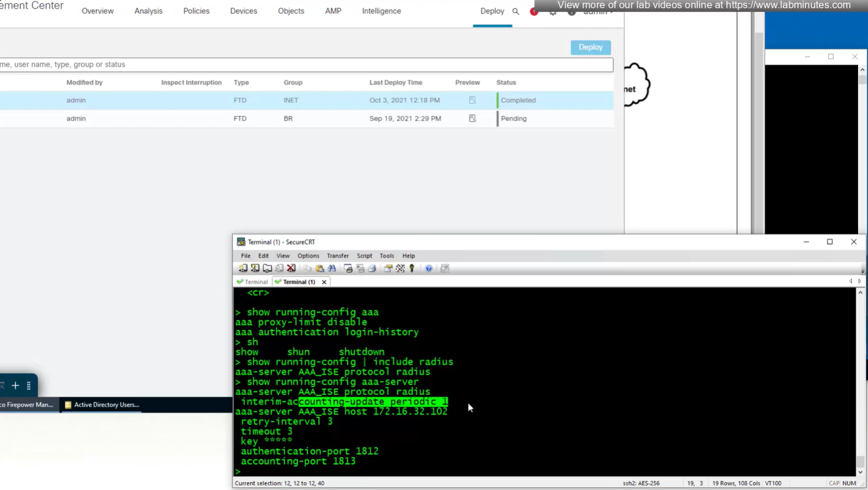Viewport: 868px width, 490px height.
Task: Click the search magnifier in the FMC header
Action: (x=515, y=11)
